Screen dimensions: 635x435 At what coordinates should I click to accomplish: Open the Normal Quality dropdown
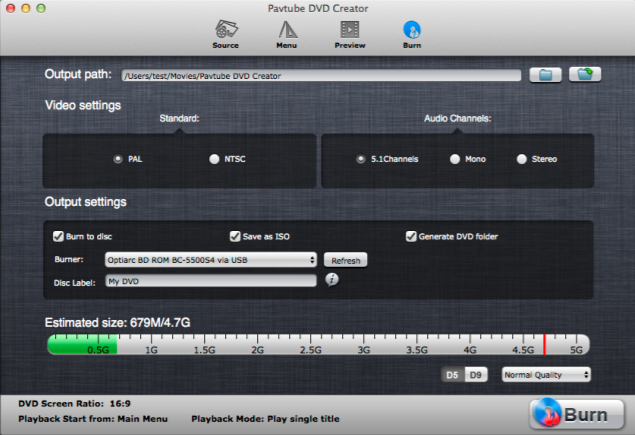click(546, 375)
